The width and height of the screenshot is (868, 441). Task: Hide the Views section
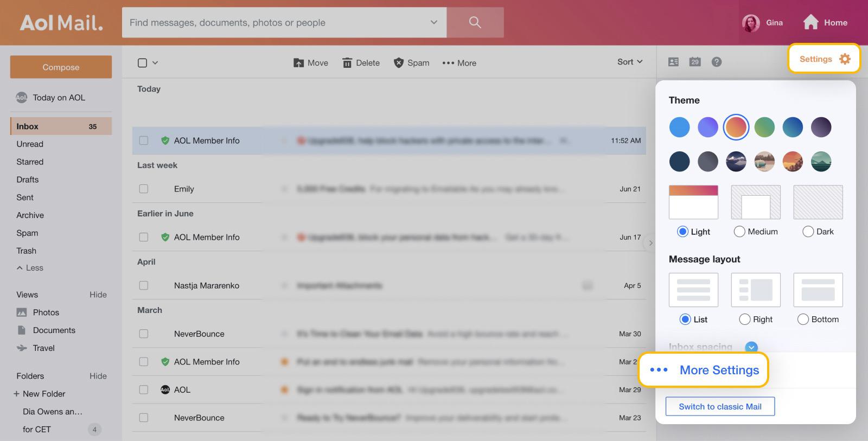pos(98,295)
